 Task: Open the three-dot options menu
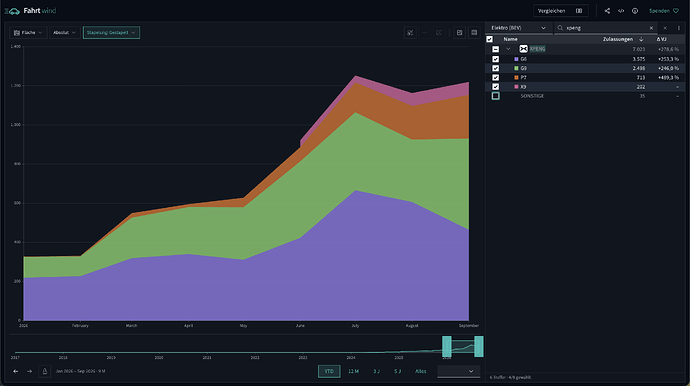(x=679, y=28)
